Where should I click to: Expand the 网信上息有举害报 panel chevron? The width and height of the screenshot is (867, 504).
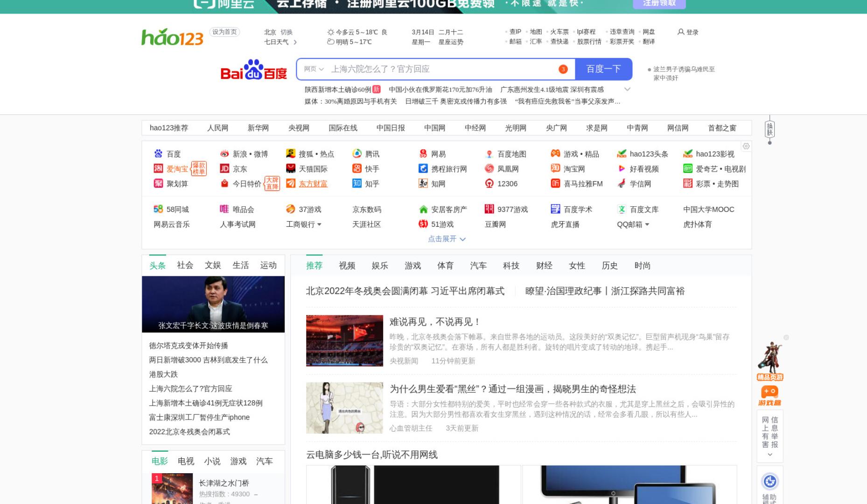coord(769,455)
